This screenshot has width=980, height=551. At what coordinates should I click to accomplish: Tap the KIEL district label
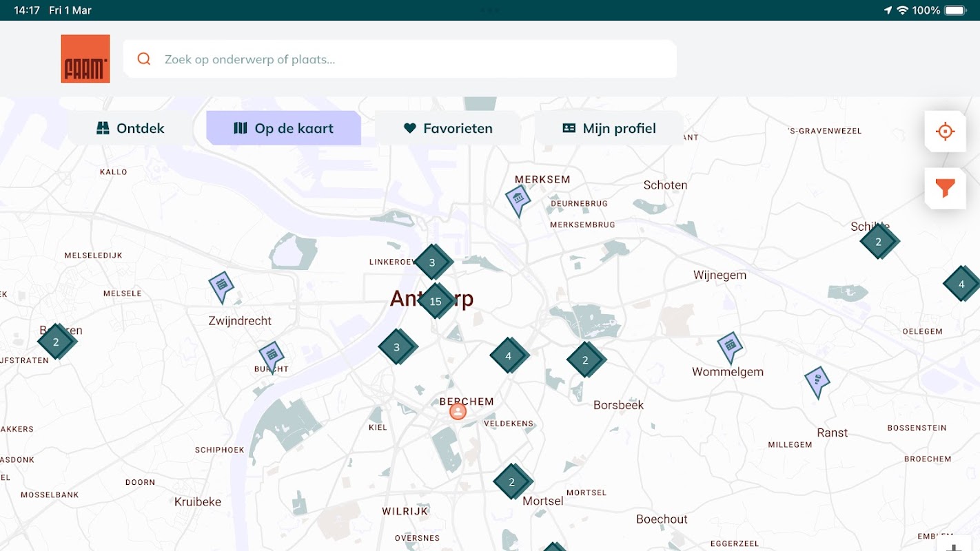click(x=378, y=428)
